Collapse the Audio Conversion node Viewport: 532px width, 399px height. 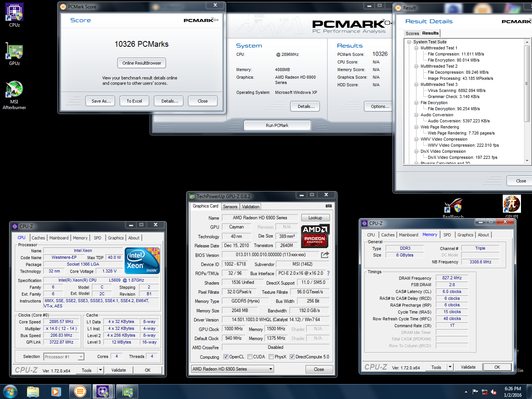pyautogui.click(x=416, y=115)
